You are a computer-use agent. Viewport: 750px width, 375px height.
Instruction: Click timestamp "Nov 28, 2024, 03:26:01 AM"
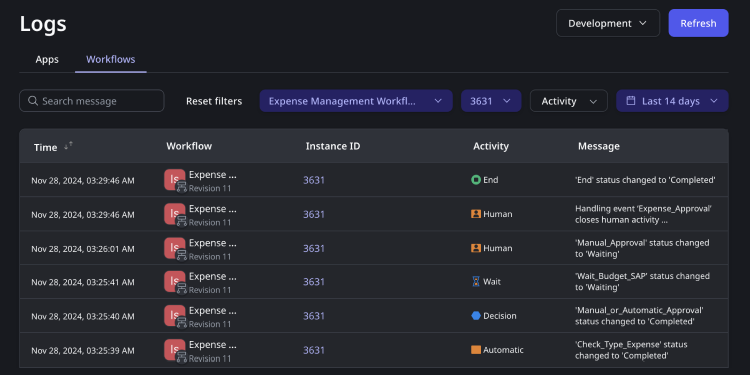point(83,249)
